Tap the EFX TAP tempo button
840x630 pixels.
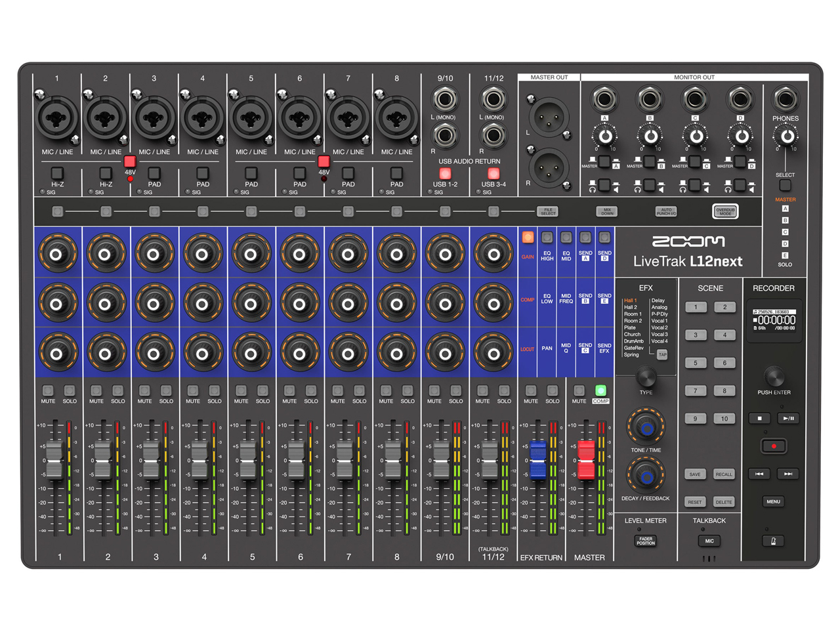pos(662,354)
